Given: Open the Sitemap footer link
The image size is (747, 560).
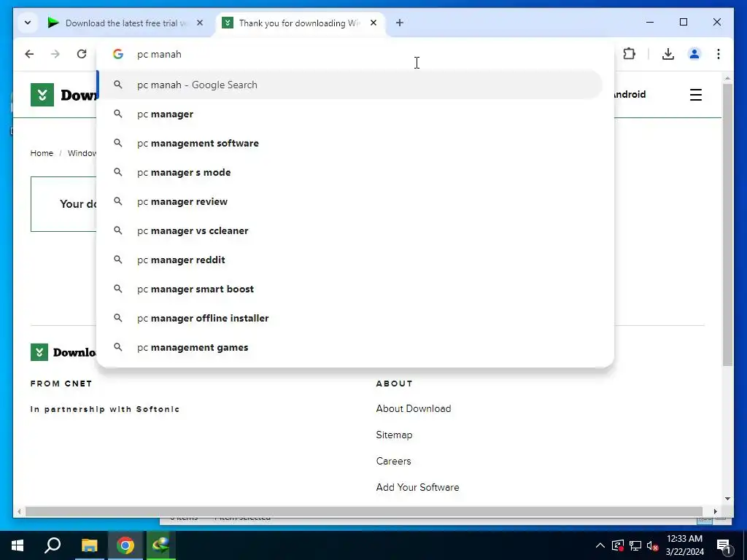Looking at the screenshot, I should pos(394,435).
